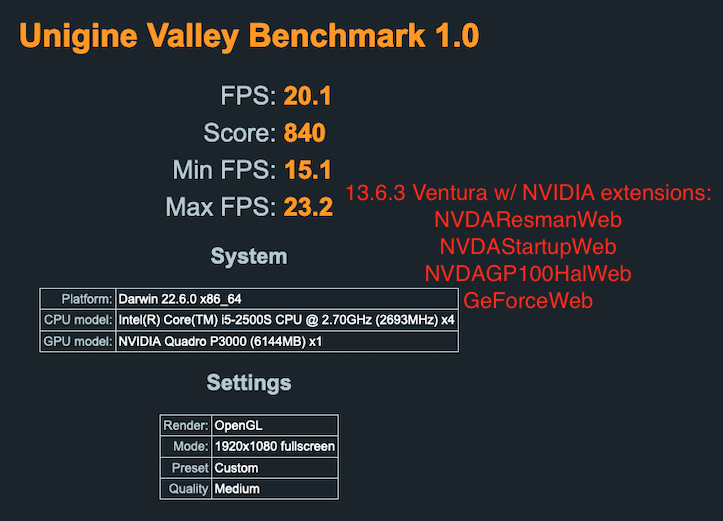Click the GeForceWeb extension text
This screenshot has width=723, height=521.
(527, 300)
